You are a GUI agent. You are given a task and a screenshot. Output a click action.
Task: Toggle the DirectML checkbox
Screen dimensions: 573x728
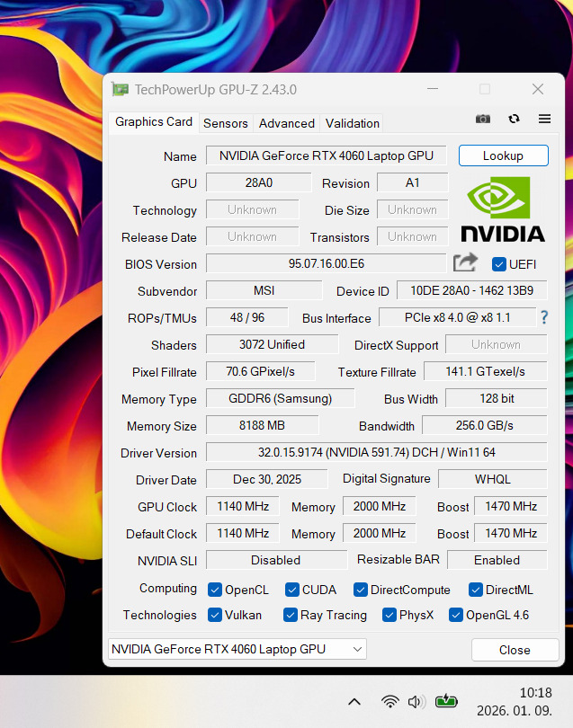476,590
